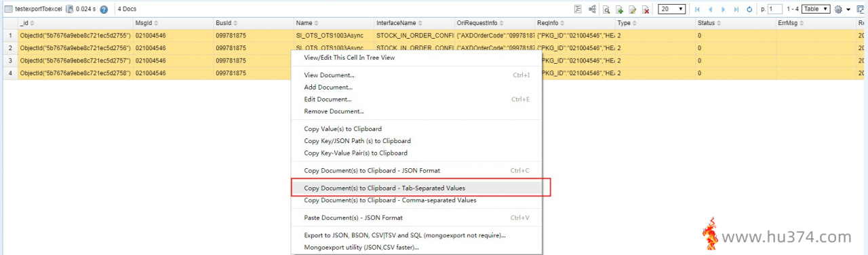
Task: Sort by the ErrMsg column arrows
Action: click(801, 23)
